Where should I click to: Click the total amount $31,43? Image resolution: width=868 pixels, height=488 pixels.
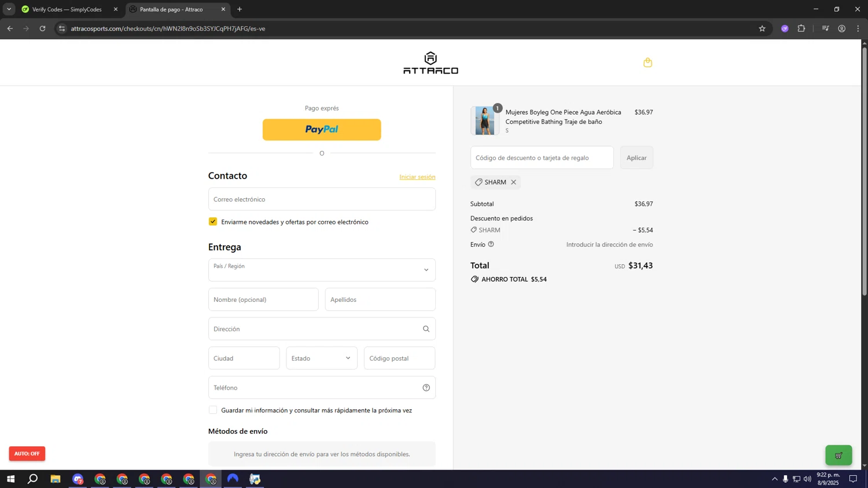click(x=641, y=265)
